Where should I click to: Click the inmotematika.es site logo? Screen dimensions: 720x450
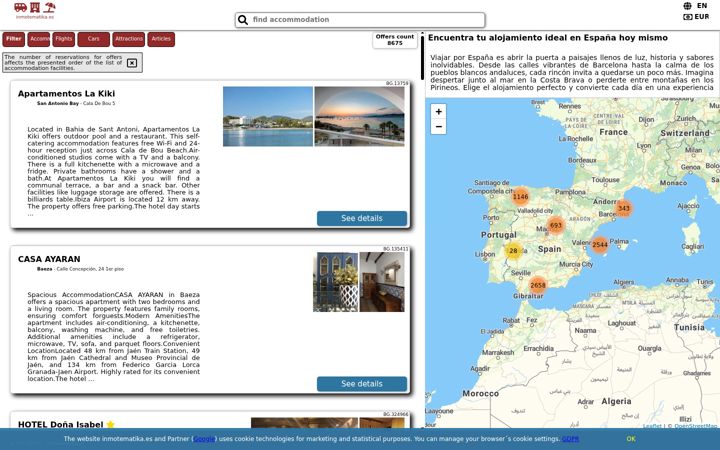coord(35,11)
